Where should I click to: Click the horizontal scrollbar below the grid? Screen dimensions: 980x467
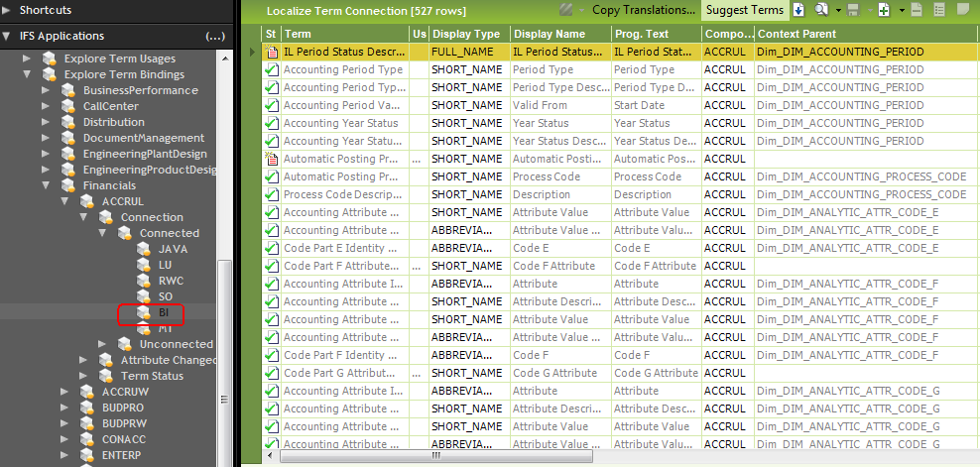click(x=436, y=457)
